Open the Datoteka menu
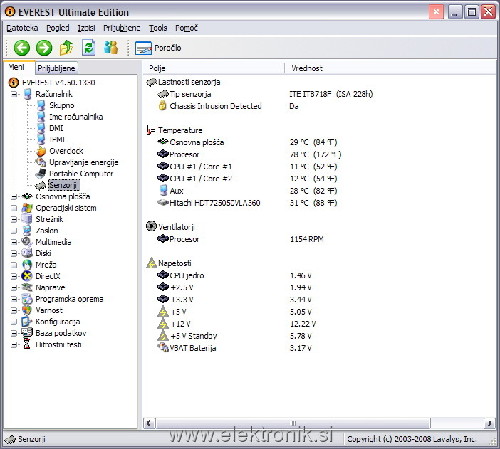 [22, 28]
